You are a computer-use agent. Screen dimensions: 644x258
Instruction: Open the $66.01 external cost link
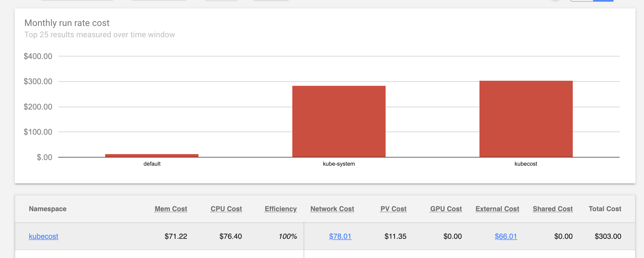pyautogui.click(x=506, y=236)
